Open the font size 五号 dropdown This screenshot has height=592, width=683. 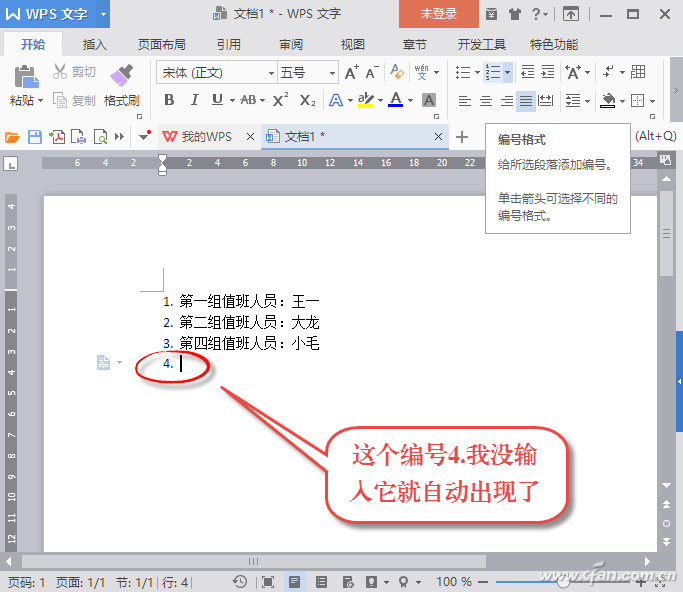332,73
